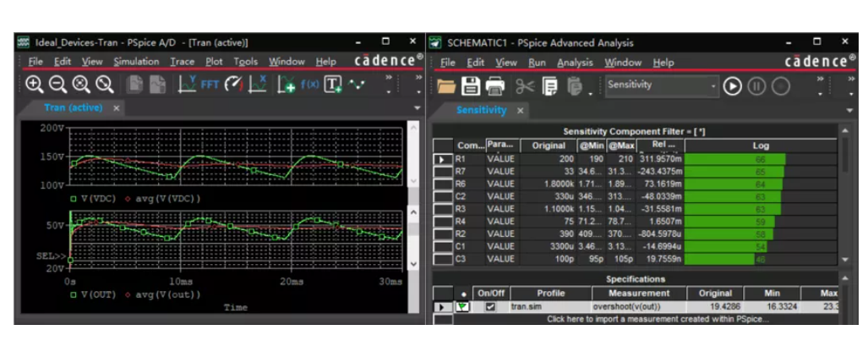Open tab list arrow in Advanced Analysis

[x=849, y=110]
